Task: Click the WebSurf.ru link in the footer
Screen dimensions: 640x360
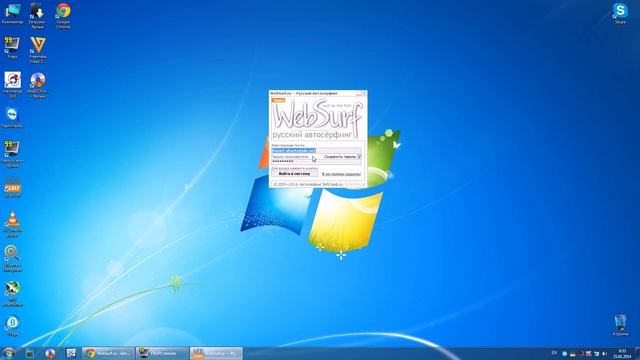Action: click(x=333, y=184)
